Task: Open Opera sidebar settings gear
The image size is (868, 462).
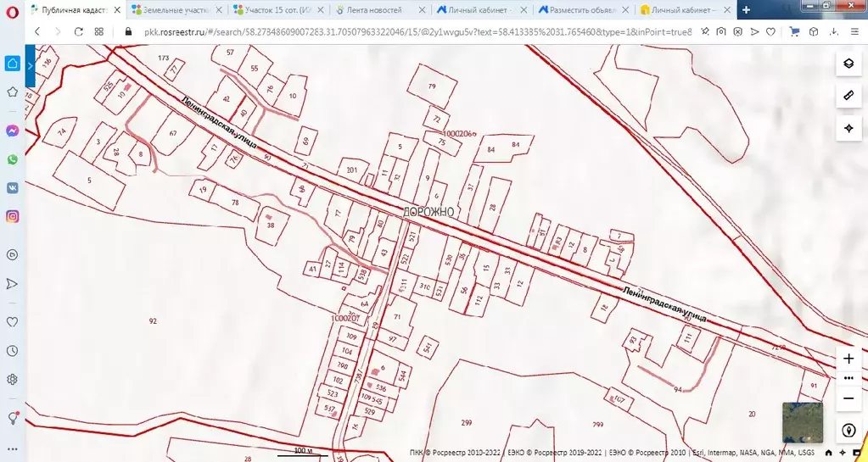Action: click(x=13, y=379)
